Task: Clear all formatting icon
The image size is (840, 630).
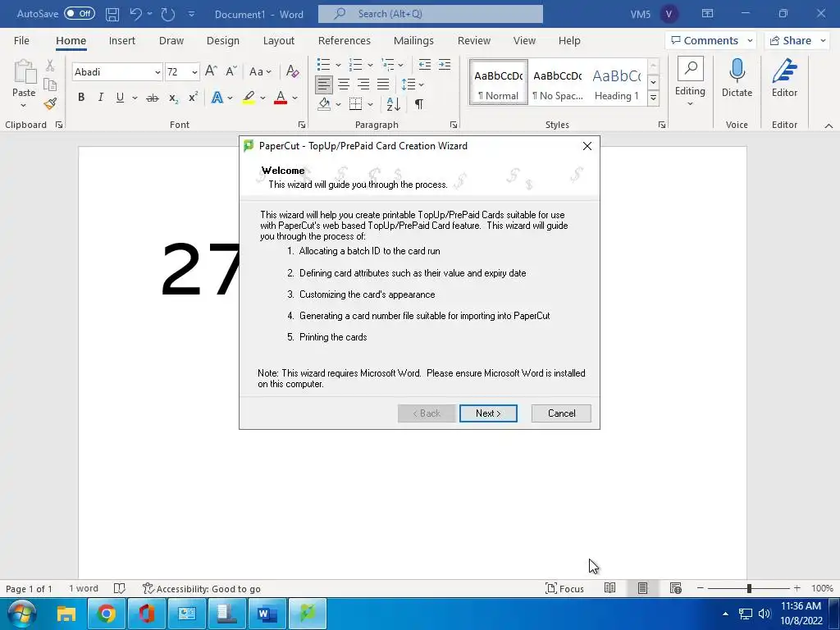Action: 293,71
